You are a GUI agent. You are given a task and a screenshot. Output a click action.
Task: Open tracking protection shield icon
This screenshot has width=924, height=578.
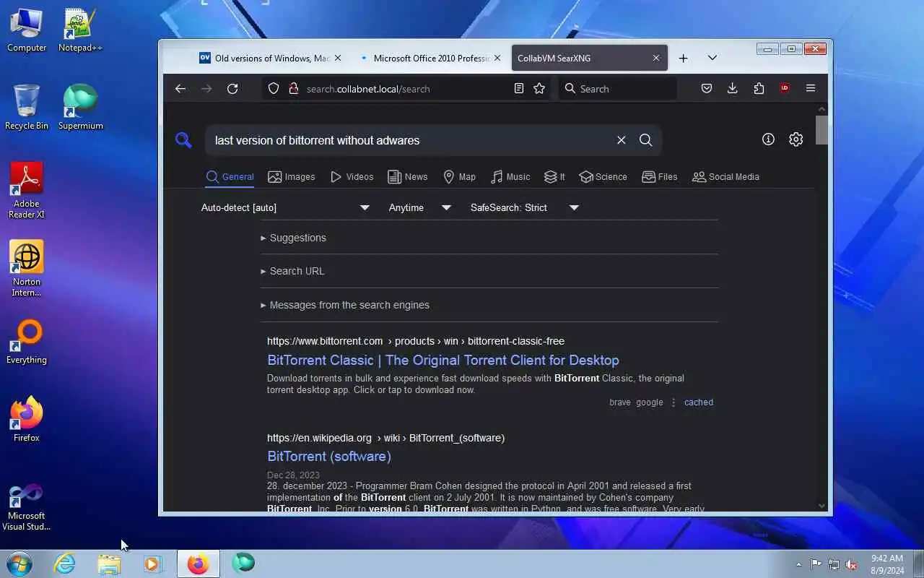[274, 89]
